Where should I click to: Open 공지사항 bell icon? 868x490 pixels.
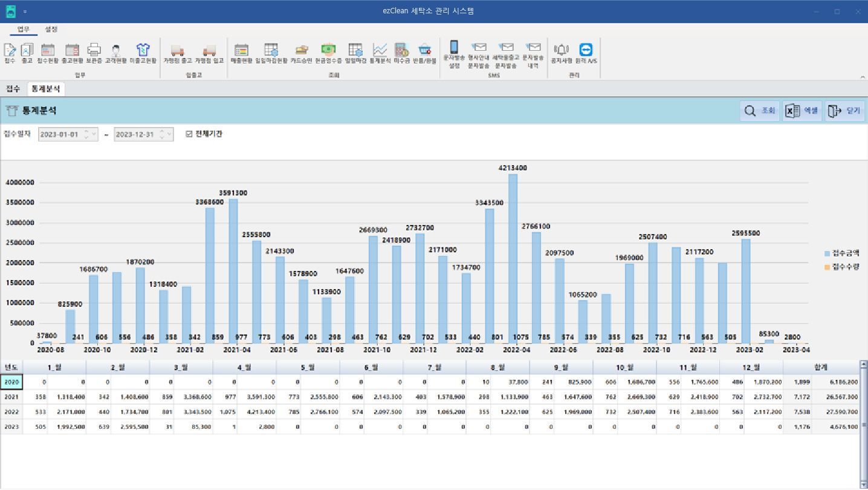tap(562, 54)
